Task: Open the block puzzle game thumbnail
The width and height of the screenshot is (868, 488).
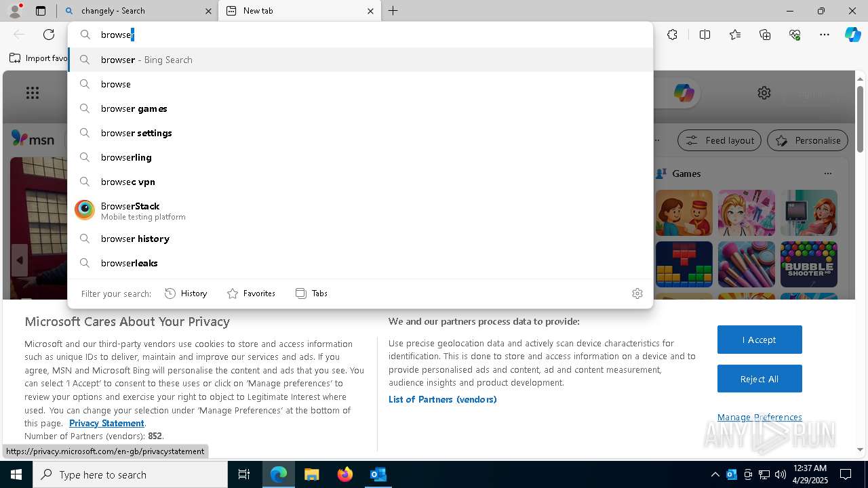Action: [684, 264]
